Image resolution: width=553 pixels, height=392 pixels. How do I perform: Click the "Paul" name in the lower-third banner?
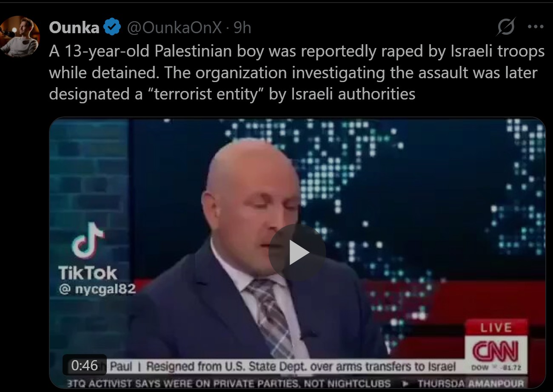click(121, 366)
